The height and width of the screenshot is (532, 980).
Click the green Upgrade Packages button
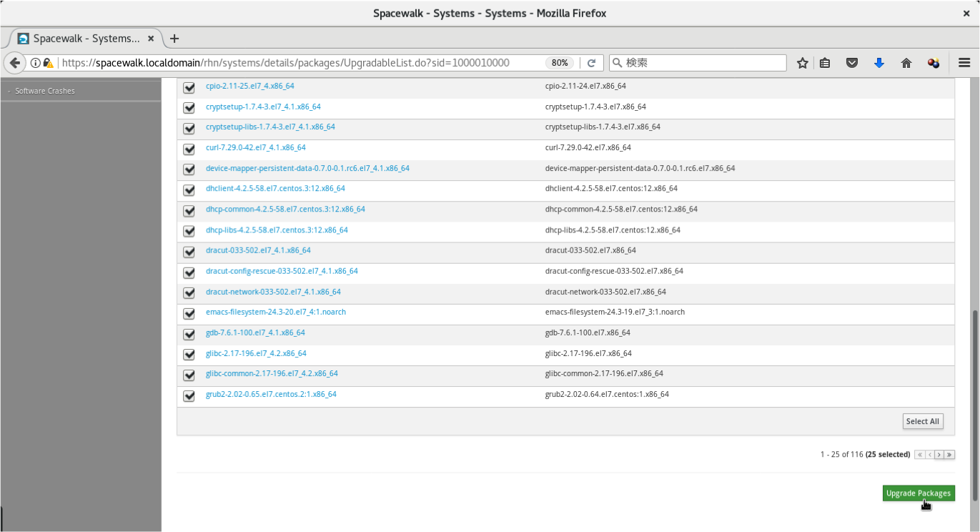pos(919,493)
